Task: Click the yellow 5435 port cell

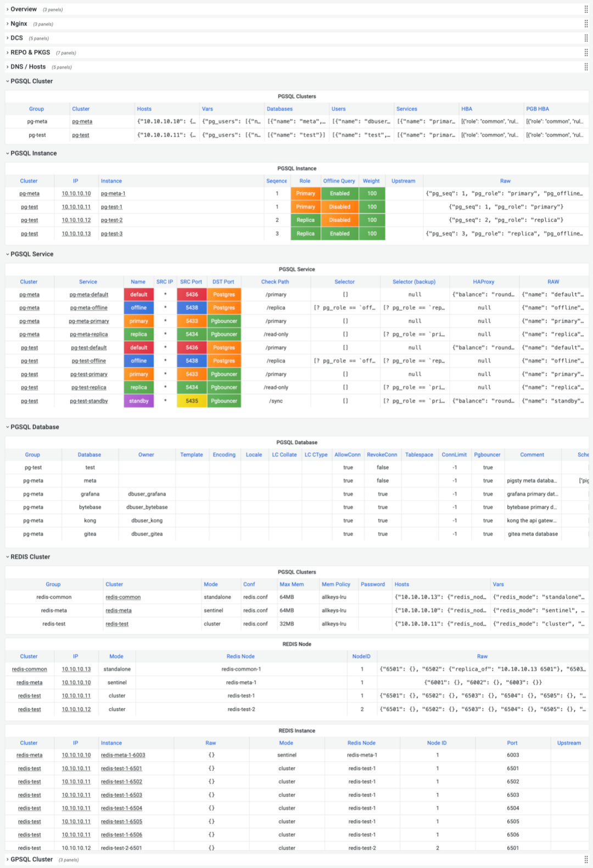Action: click(x=192, y=401)
